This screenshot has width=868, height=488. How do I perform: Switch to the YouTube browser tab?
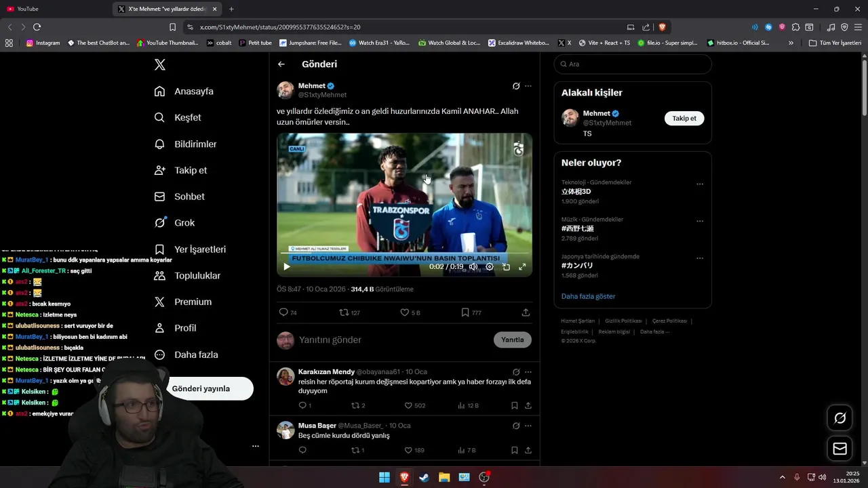pyautogui.click(x=54, y=9)
